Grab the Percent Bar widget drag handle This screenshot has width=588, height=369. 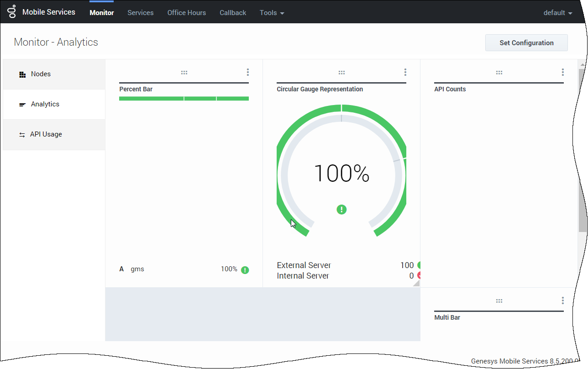coord(184,73)
